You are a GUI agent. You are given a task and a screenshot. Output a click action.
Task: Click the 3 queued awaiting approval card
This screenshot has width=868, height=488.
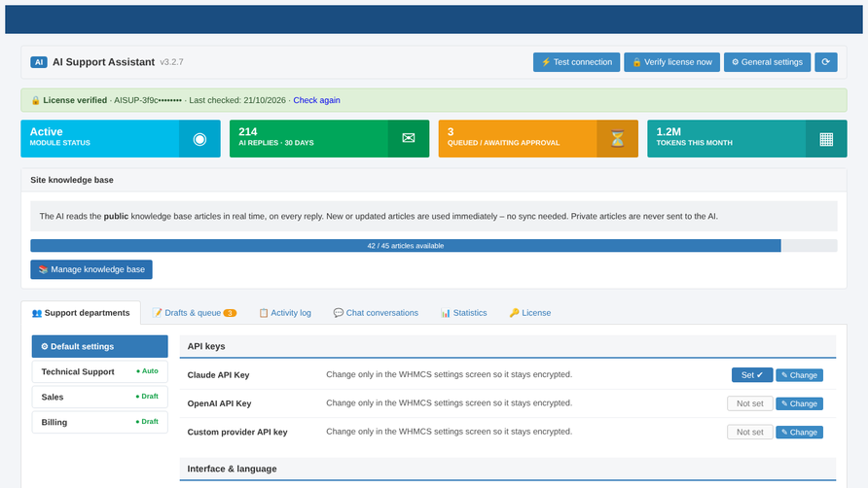pos(538,139)
